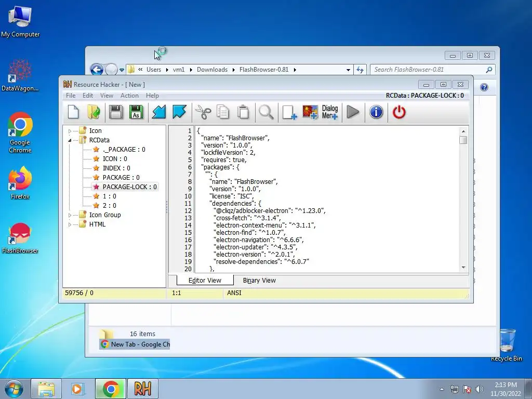Click the editor scrollbar up arrow
This screenshot has height=399, width=532.
(463, 131)
